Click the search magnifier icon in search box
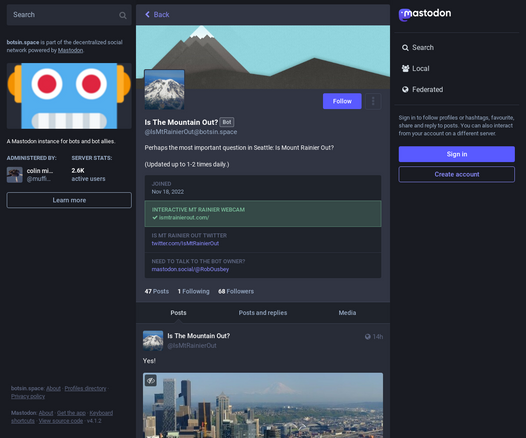The image size is (526, 438). (123, 15)
